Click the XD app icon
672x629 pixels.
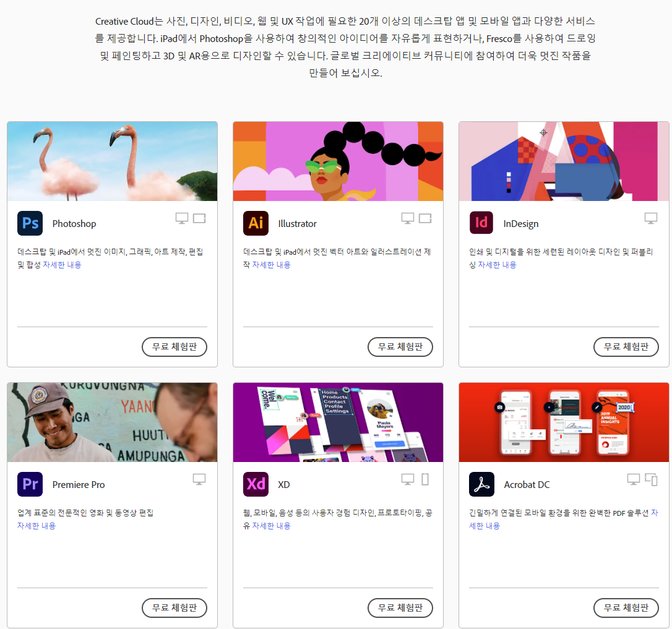pyautogui.click(x=256, y=484)
